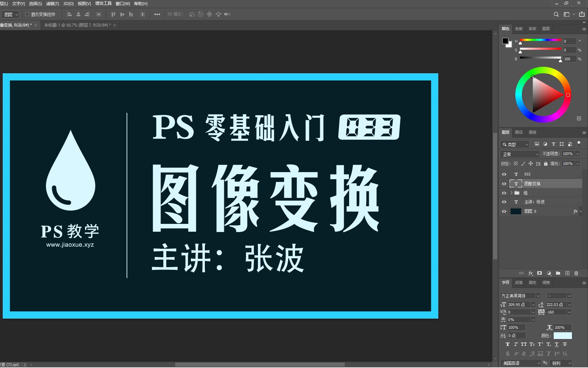Click the foreground color swatch
588x368 pixels.
pyautogui.click(x=505, y=41)
